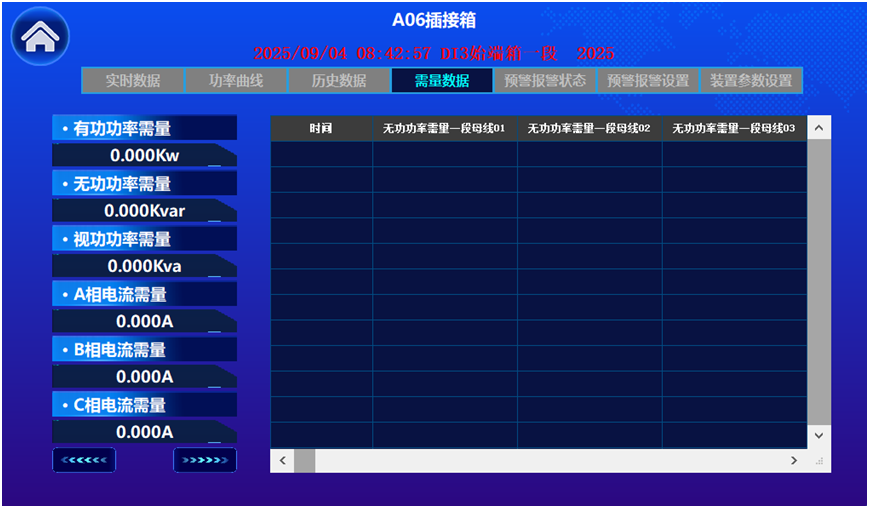Click the B相电流需量 0.000A value
This screenshot has height=508, width=869.
coord(145,377)
